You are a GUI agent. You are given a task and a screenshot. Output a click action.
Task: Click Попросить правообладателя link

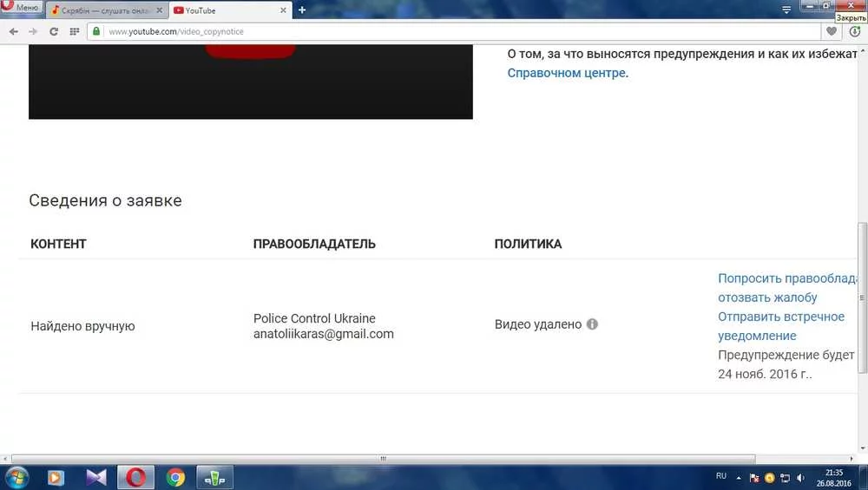click(x=787, y=278)
